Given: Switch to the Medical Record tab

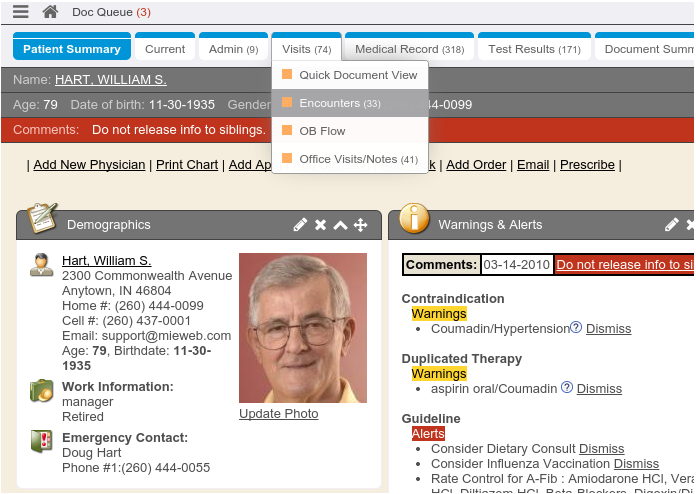Looking at the screenshot, I should pyautogui.click(x=409, y=49).
